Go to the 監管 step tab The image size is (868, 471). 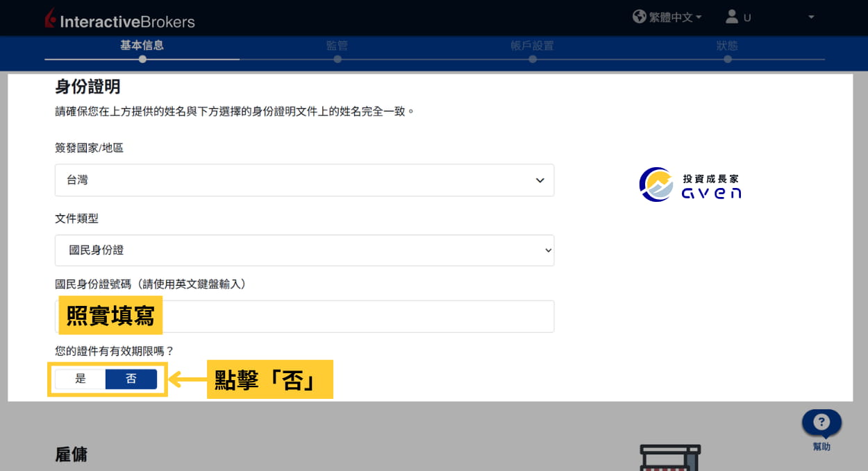[x=337, y=46]
